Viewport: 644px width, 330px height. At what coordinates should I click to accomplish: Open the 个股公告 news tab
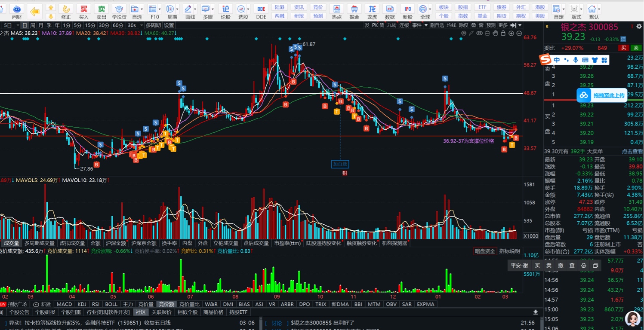[x=19, y=312]
